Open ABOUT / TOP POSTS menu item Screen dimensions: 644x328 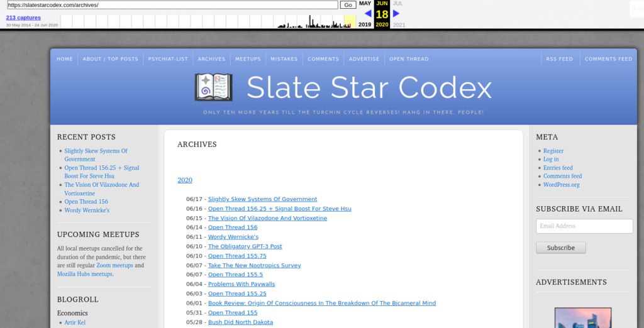111,59
